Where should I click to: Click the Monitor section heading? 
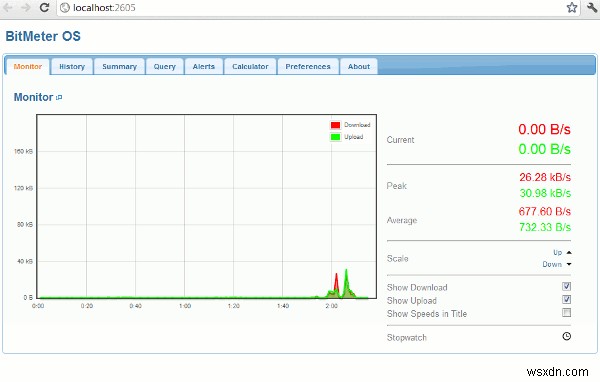pyautogui.click(x=33, y=97)
